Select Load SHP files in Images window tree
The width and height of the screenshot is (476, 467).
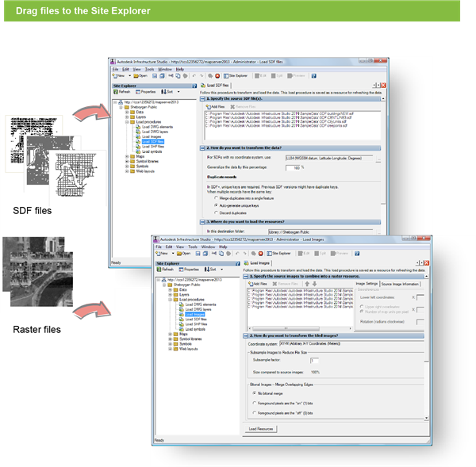pyautogui.click(x=196, y=324)
